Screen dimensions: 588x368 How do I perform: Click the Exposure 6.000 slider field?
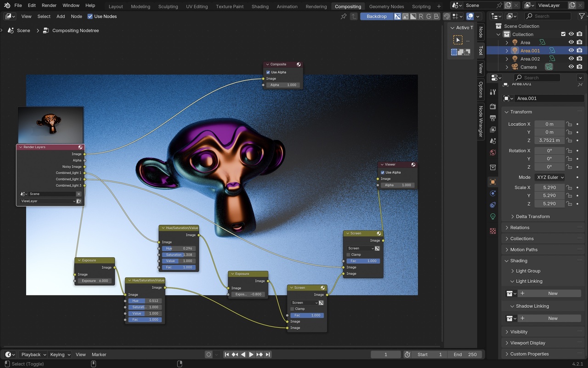(x=95, y=281)
